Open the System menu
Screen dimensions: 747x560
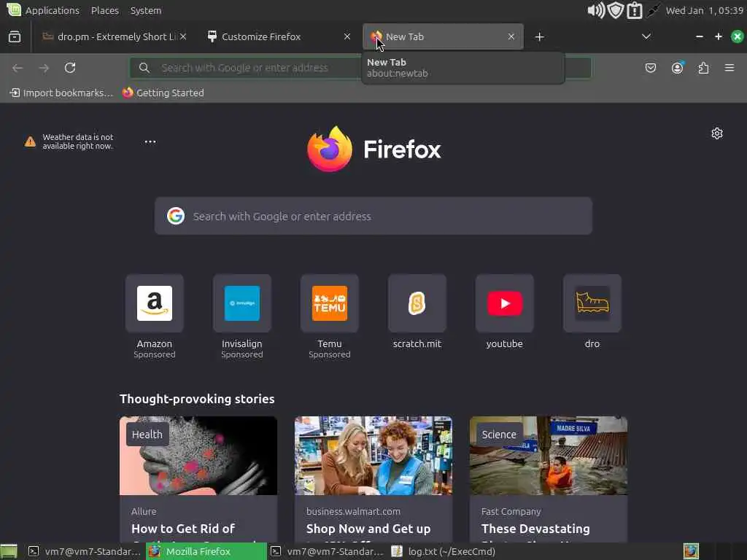(146, 10)
